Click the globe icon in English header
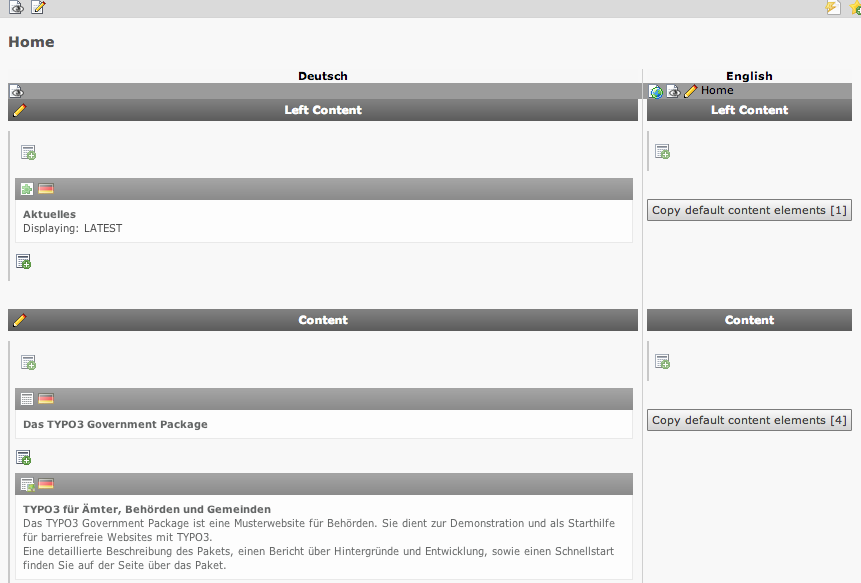 [x=656, y=92]
